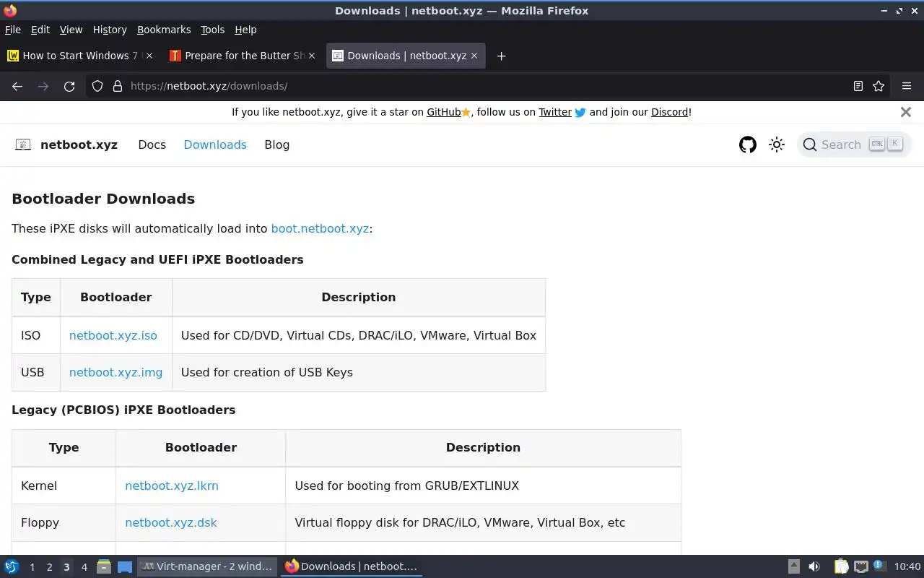924x578 pixels.
Task: Click the clock showing 10:40
Action: click(907, 566)
